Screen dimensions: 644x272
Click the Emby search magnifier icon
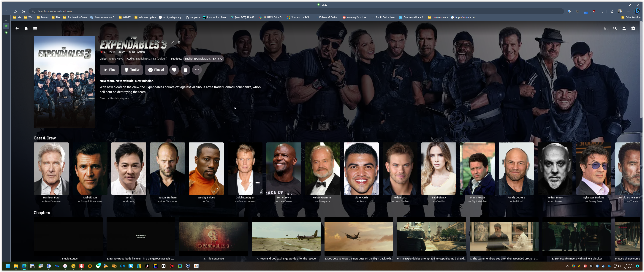pos(615,28)
